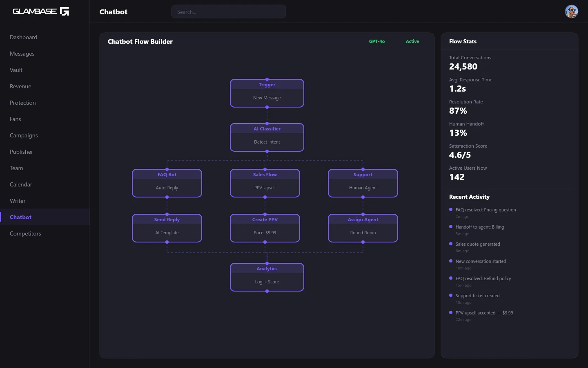
Task: Select the Analytics Log + Score node
Action: tap(267, 278)
